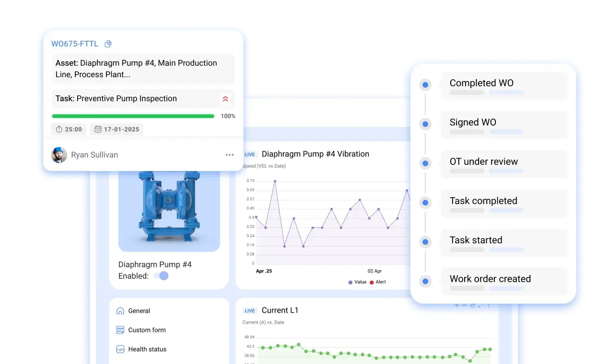Open the Health status menu item
The height and width of the screenshot is (364, 608).
pos(147,349)
